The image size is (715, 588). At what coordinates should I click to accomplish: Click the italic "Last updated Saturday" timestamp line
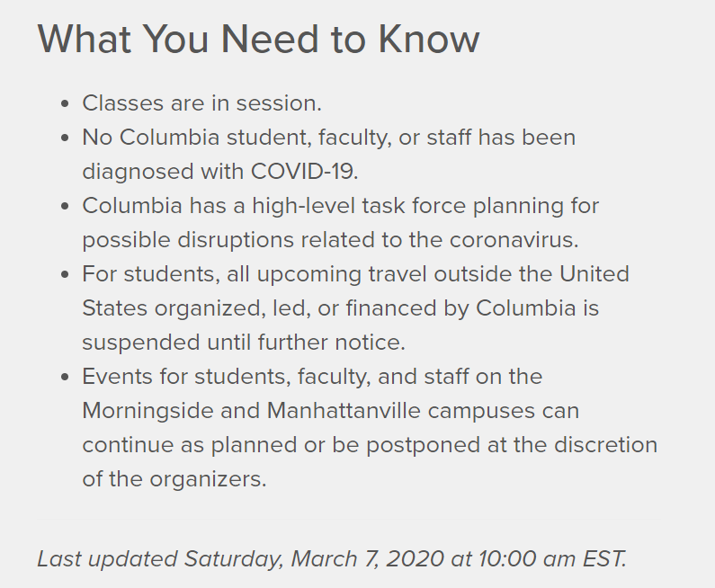coord(332,558)
